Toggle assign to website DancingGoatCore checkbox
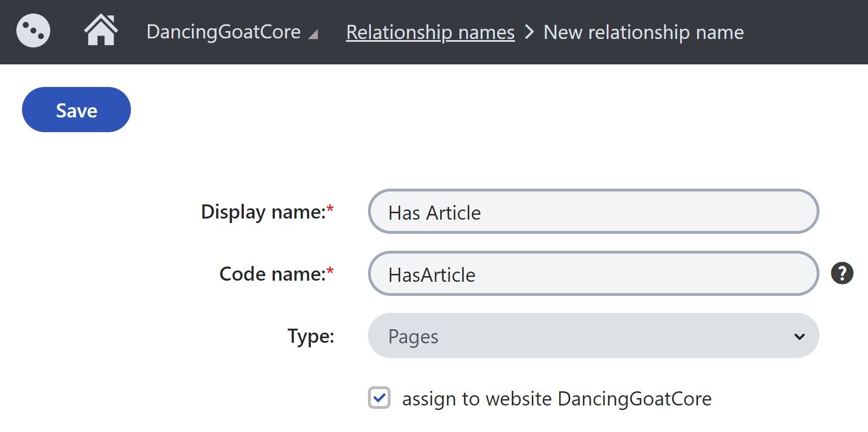Viewport: 868px width, 432px height. (x=379, y=398)
